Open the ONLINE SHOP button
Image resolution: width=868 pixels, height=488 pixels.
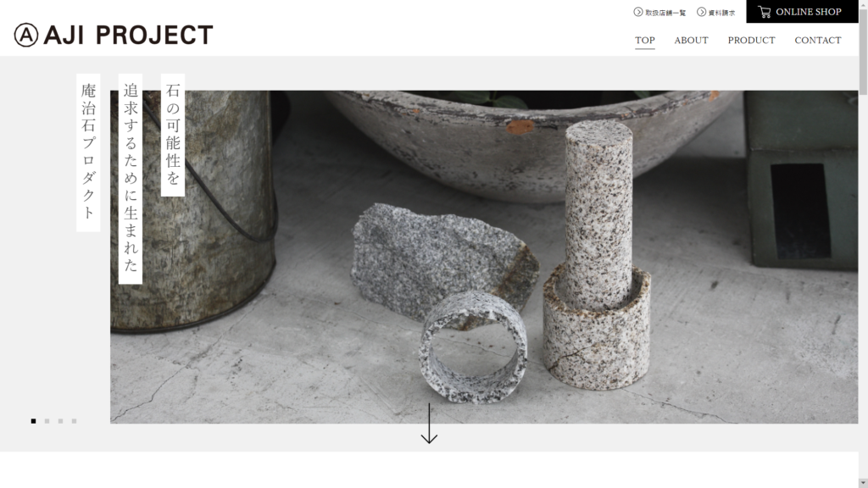[802, 12]
